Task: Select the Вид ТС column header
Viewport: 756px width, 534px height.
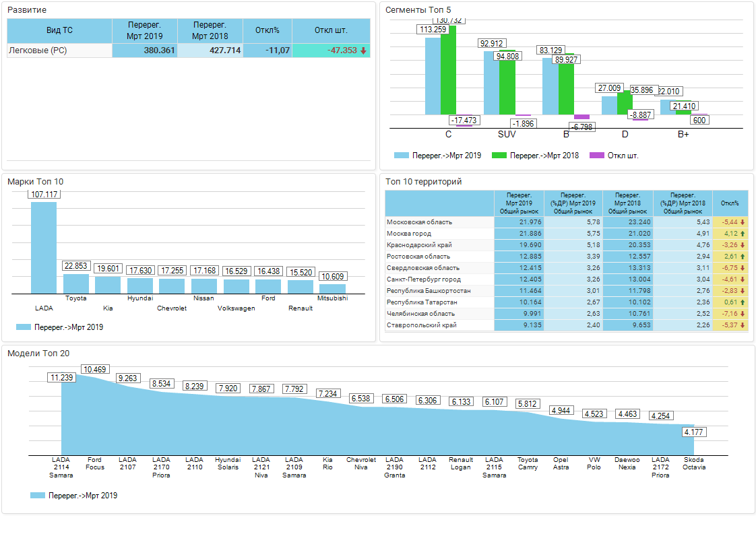Action: 59,30
